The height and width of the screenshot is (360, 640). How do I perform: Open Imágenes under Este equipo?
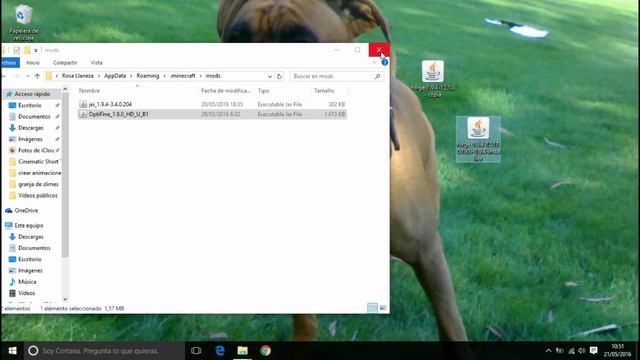pyautogui.click(x=30, y=271)
